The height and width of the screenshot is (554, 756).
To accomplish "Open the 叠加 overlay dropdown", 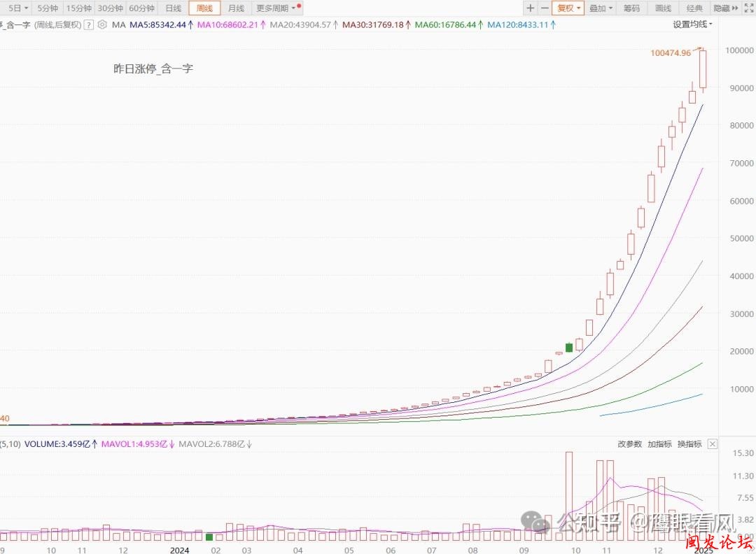I will click(x=601, y=8).
